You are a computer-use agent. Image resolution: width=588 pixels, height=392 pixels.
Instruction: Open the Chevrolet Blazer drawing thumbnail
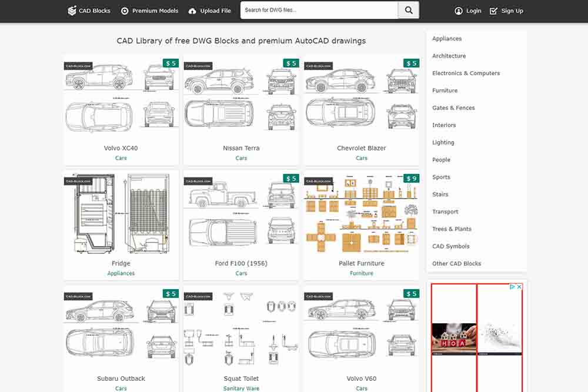(362, 98)
